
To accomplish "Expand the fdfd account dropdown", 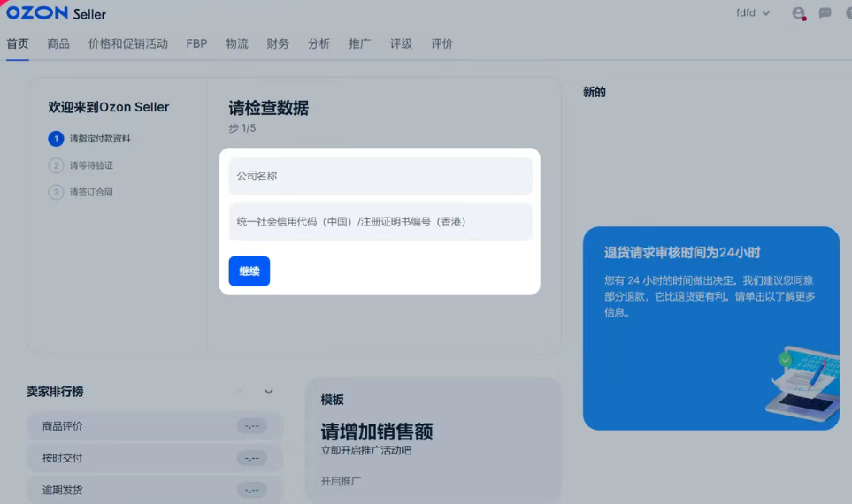I will [x=753, y=13].
